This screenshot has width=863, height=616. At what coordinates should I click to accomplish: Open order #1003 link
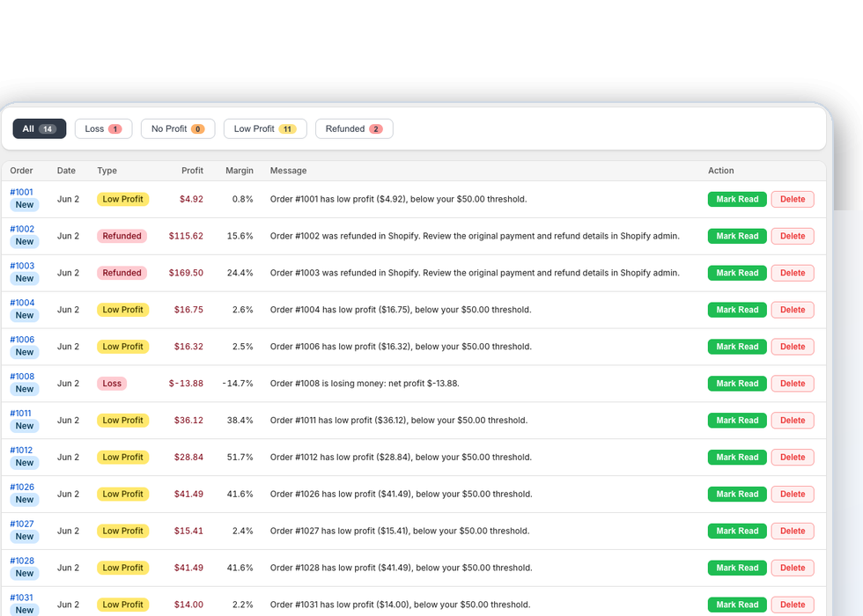pos(22,266)
